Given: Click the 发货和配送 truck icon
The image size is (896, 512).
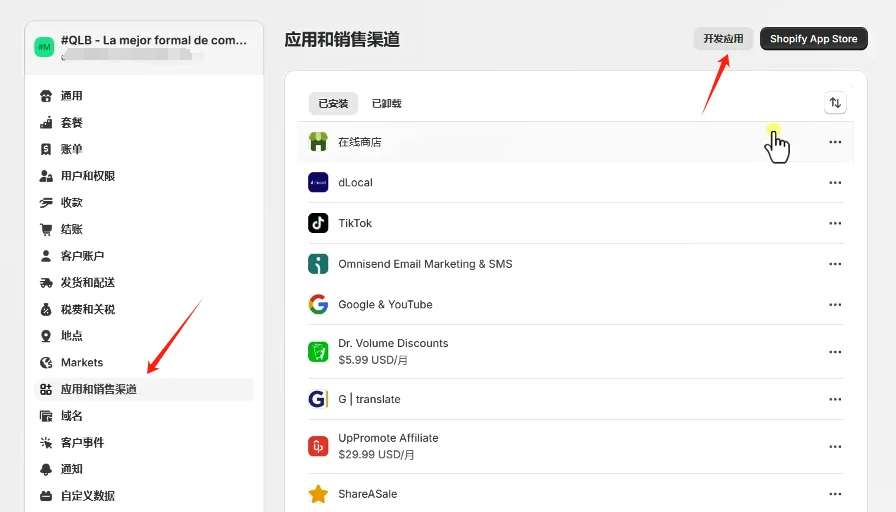Looking at the screenshot, I should (x=46, y=283).
